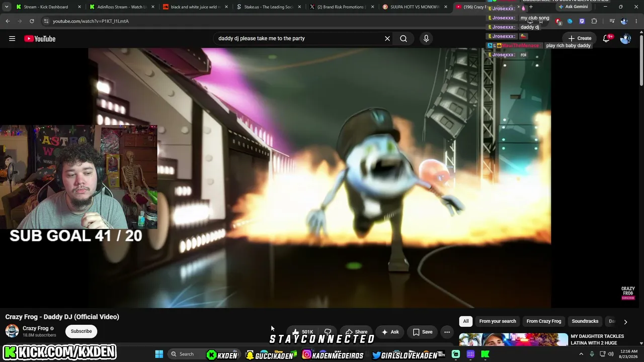644x362 pixels.
Task: Open the Chrome extensions puzzle icon
Action: click(x=594, y=21)
